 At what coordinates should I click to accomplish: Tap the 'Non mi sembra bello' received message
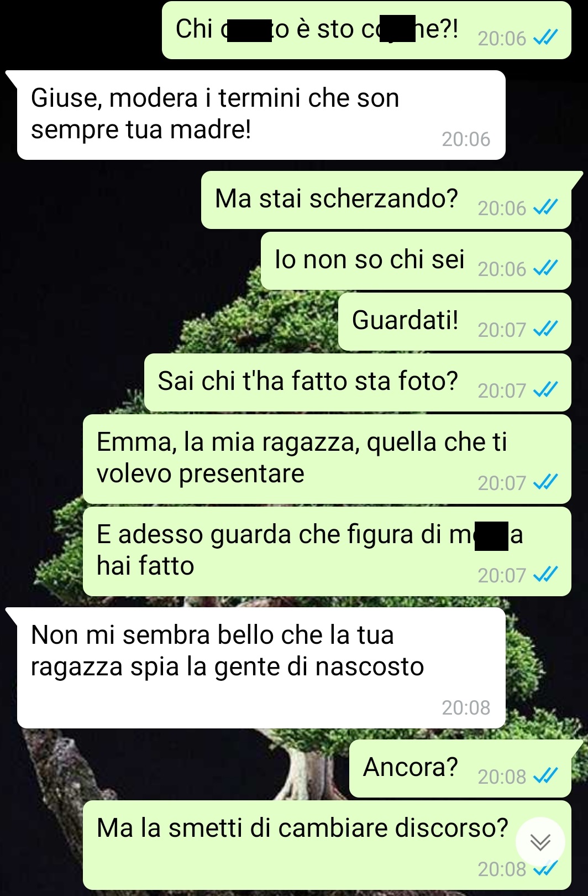pos(261,668)
